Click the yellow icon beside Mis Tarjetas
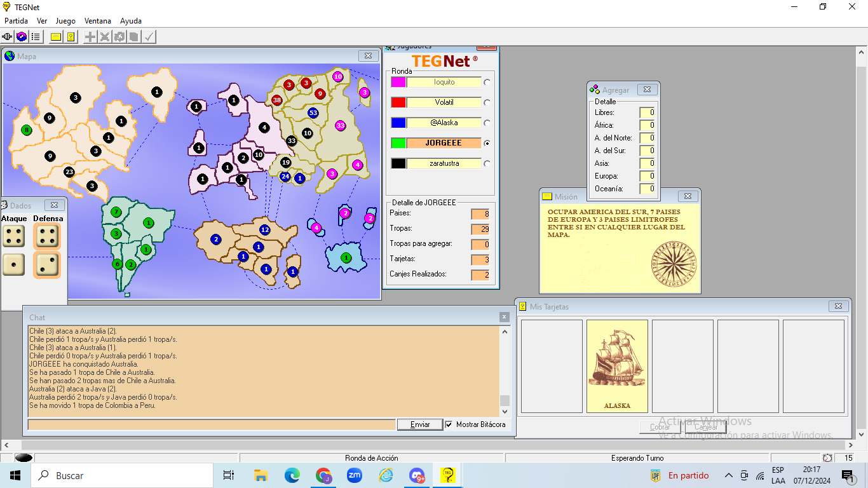Image resolution: width=868 pixels, height=488 pixels. (522, 306)
